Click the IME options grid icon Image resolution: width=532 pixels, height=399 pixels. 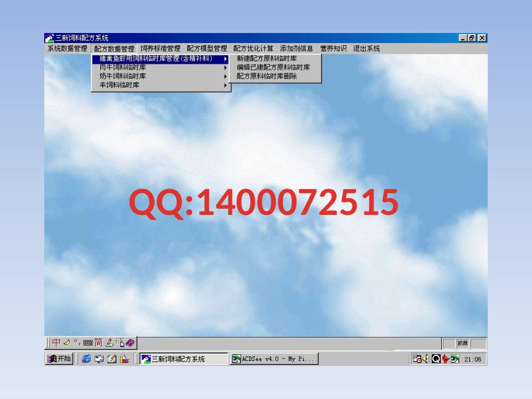click(120, 342)
